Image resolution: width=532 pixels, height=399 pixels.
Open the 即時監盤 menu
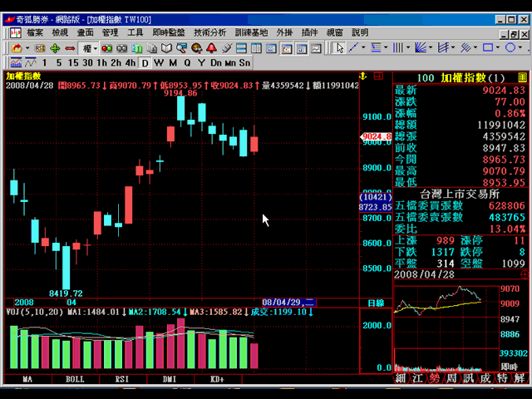pos(168,32)
